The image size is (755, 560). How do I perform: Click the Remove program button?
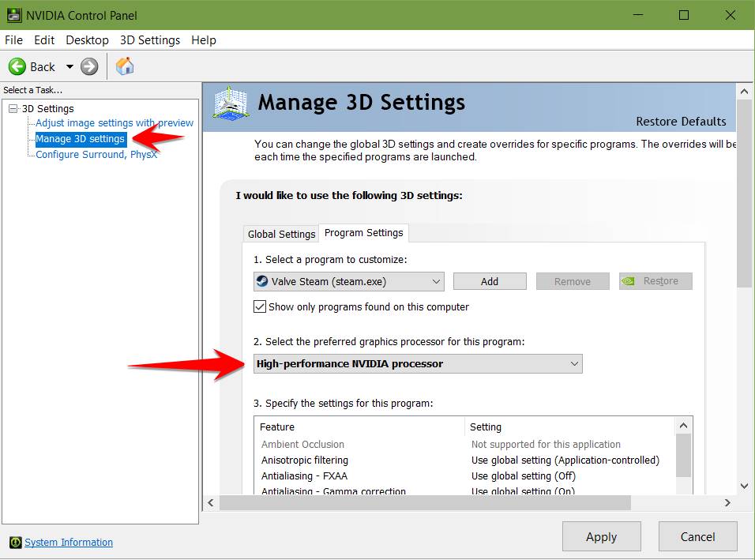(573, 281)
